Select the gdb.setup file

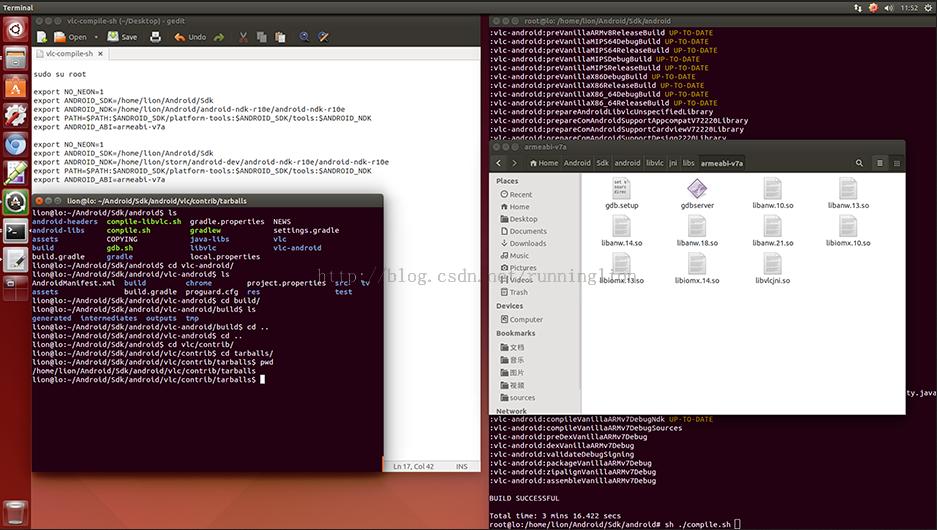(x=621, y=194)
